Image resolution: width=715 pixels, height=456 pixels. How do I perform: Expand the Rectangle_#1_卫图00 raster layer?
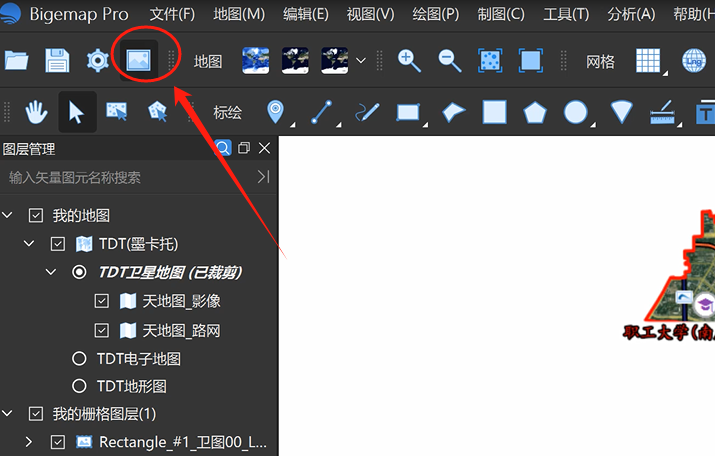click(x=29, y=441)
